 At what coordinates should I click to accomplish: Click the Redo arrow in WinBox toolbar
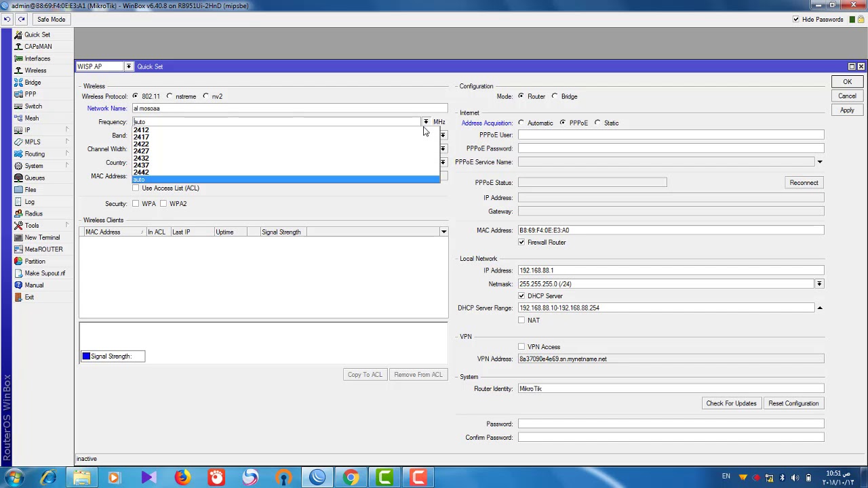[21, 19]
